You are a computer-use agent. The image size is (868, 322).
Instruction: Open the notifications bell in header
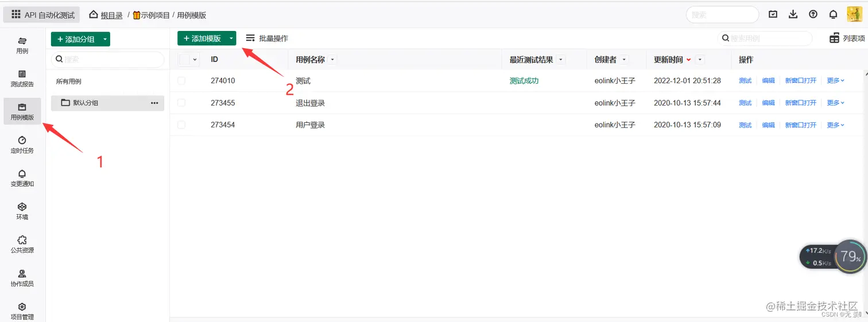coord(833,14)
